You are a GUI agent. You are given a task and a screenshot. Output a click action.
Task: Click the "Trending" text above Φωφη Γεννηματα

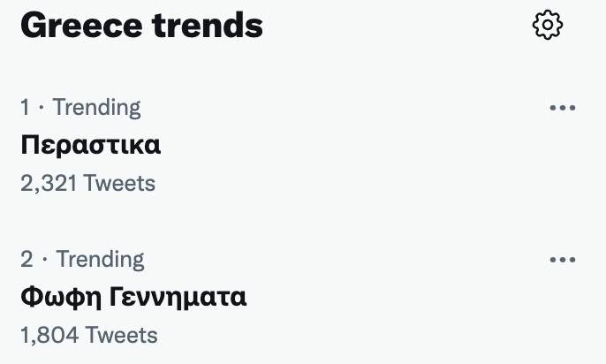pos(100,260)
